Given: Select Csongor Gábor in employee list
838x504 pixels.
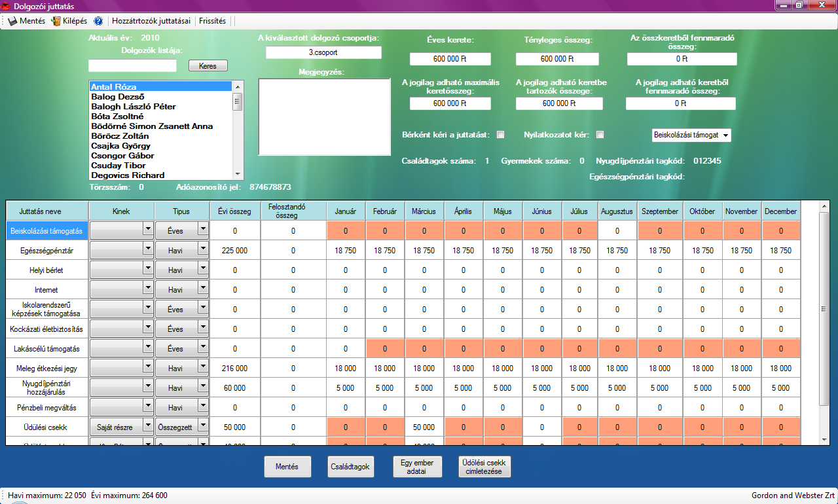Looking at the screenshot, I should pyautogui.click(x=160, y=155).
